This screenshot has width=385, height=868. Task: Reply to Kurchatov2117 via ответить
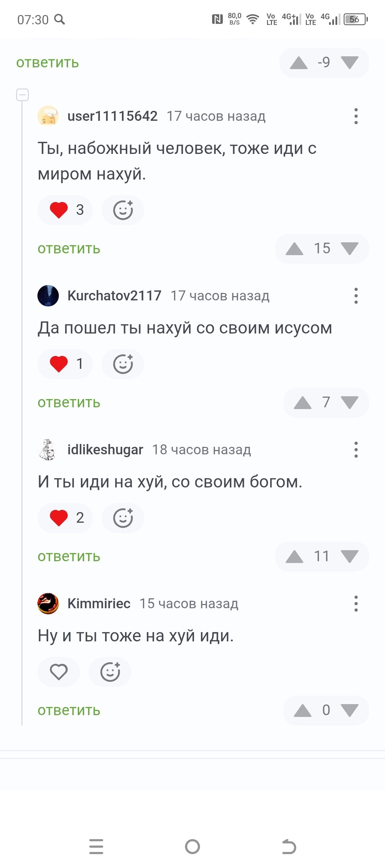[x=69, y=403]
